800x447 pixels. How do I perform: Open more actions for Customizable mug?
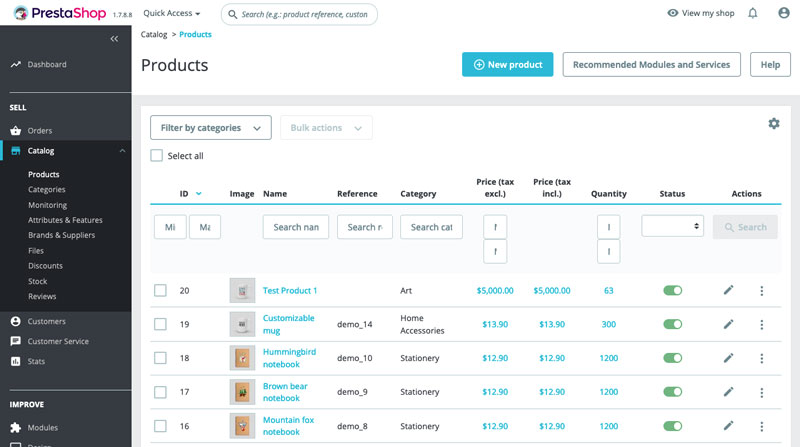coord(762,325)
